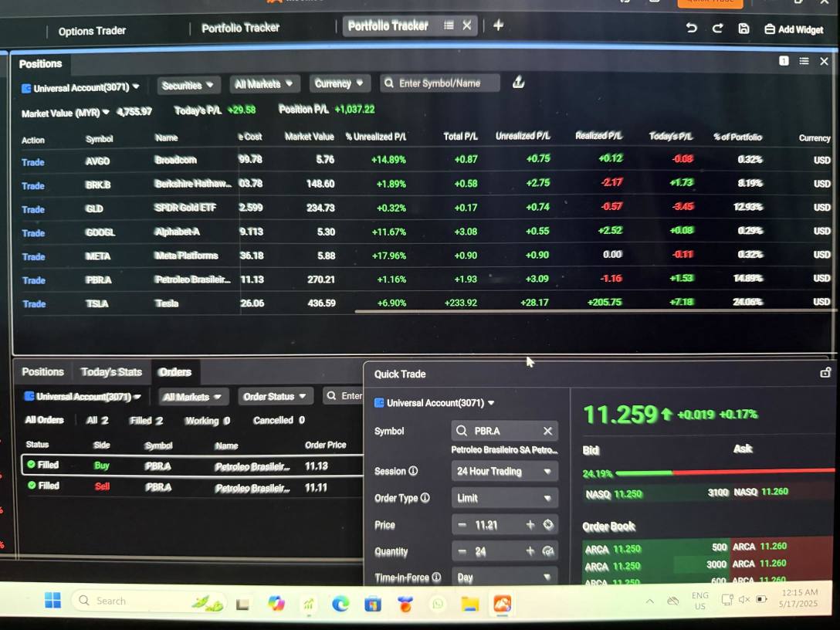Open the Securities filter dropdown
840x630 pixels.
point(188,85)
